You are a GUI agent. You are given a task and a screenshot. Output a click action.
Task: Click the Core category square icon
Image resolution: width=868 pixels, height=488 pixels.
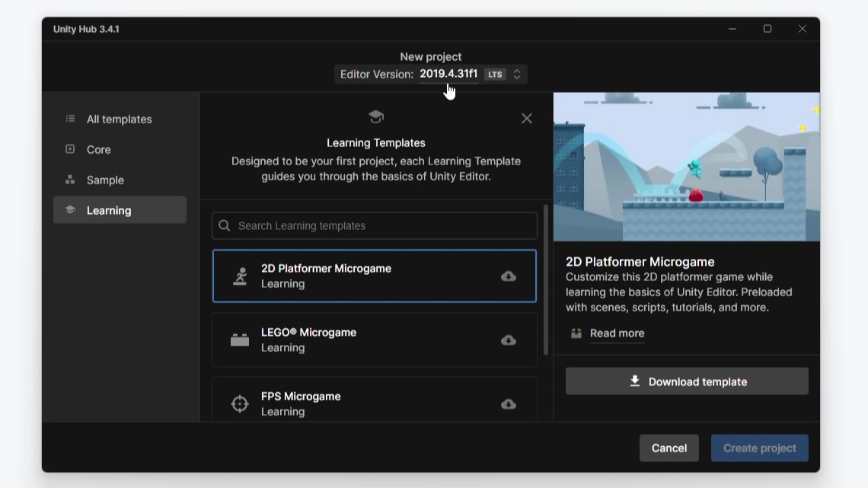click(x=70, y=148)
